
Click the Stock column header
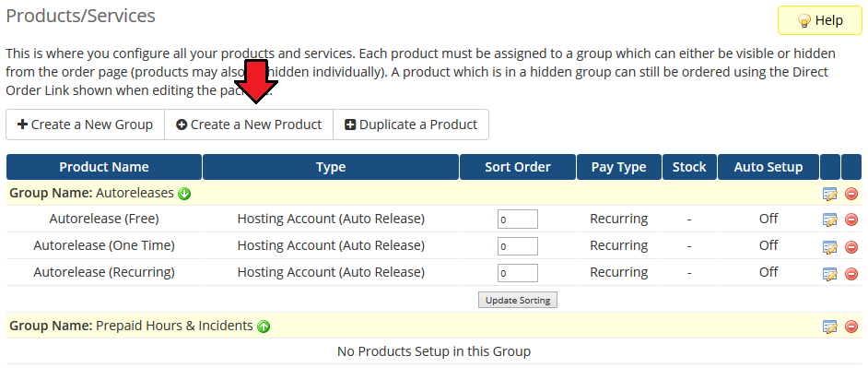689,167
